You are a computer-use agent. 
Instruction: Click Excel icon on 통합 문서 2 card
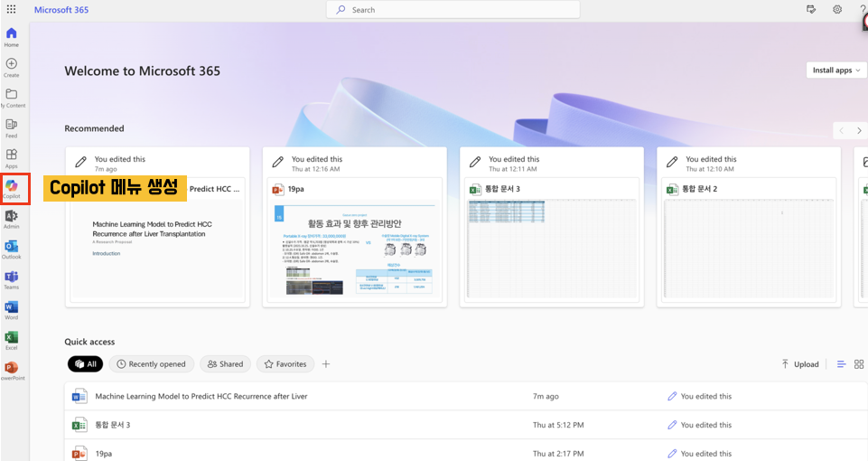coord(672,190)
